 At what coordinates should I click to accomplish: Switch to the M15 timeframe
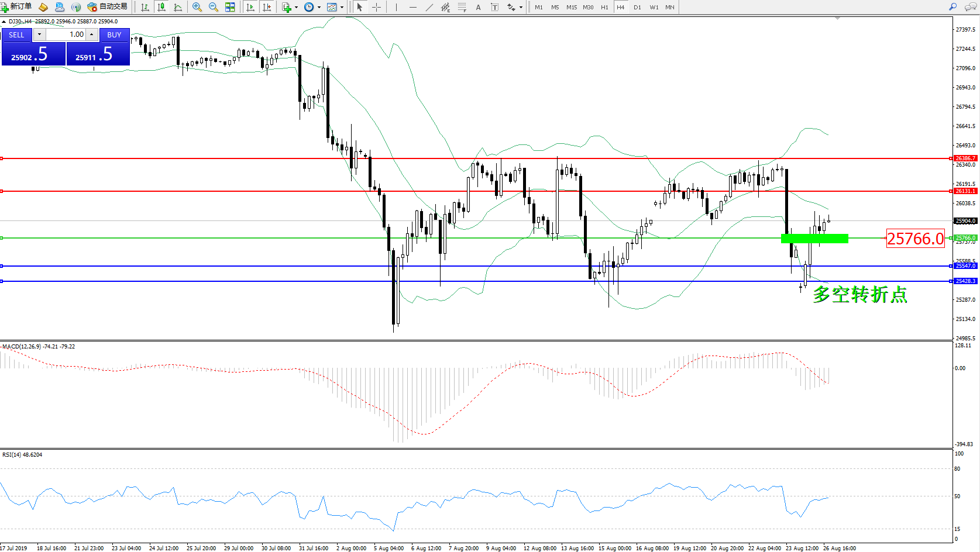571,8
